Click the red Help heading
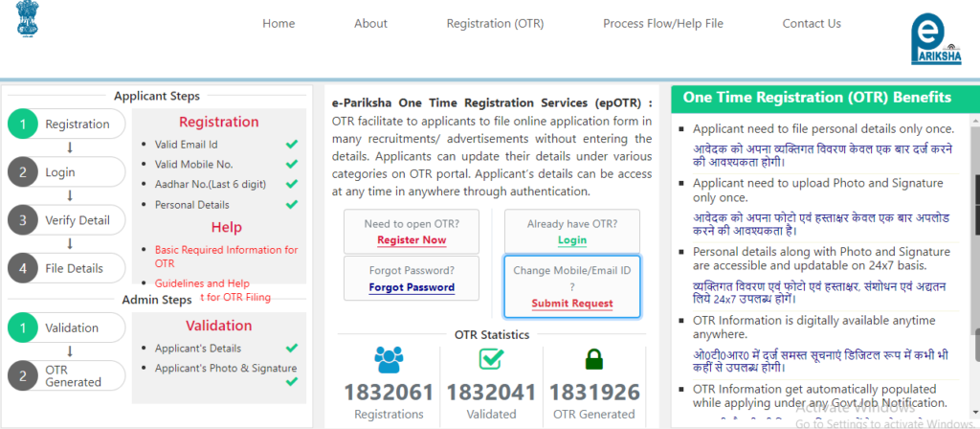Viewport: 980px width, 429px height. click(x=226, y=227)
